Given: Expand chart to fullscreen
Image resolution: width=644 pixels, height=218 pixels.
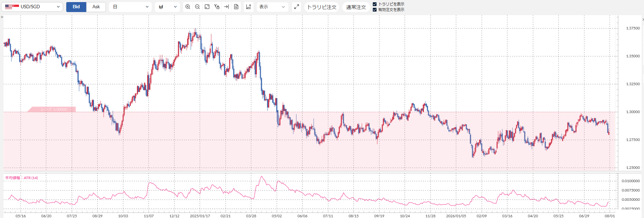Looking at the screenshot, I should tap(296, 7).
